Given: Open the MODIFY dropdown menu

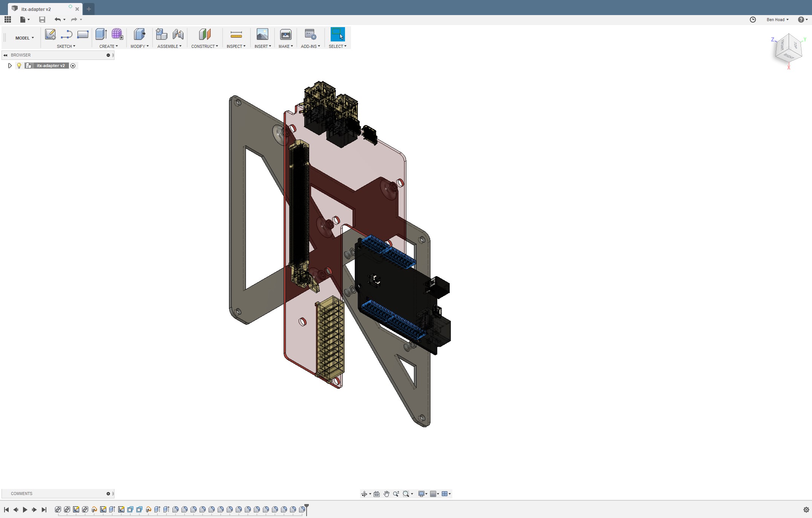Looking at the screenshot, I should point(139,46).
